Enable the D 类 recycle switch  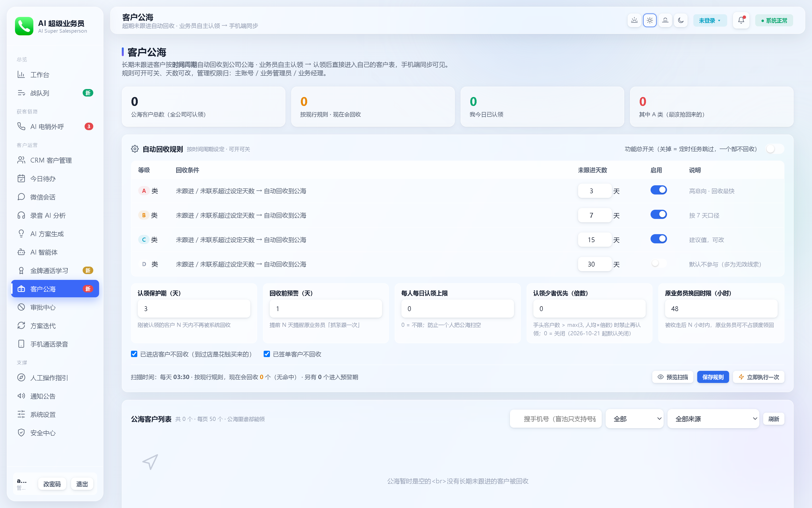659,263
